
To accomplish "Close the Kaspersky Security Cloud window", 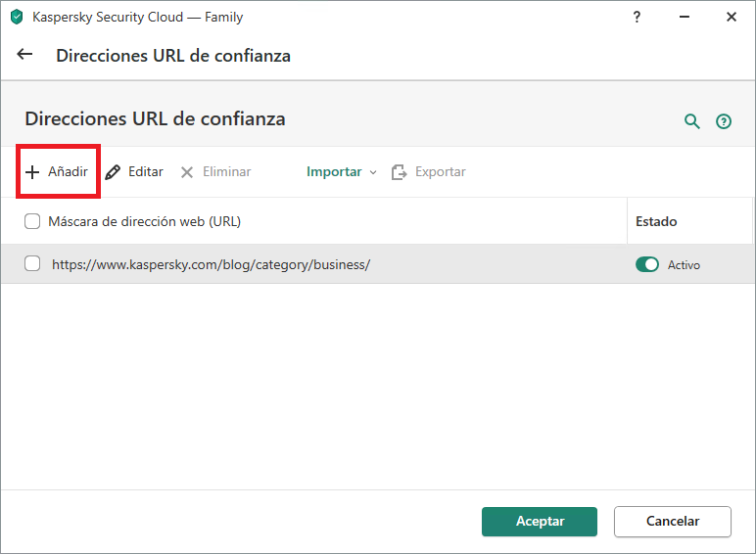I will coord(732,17).
